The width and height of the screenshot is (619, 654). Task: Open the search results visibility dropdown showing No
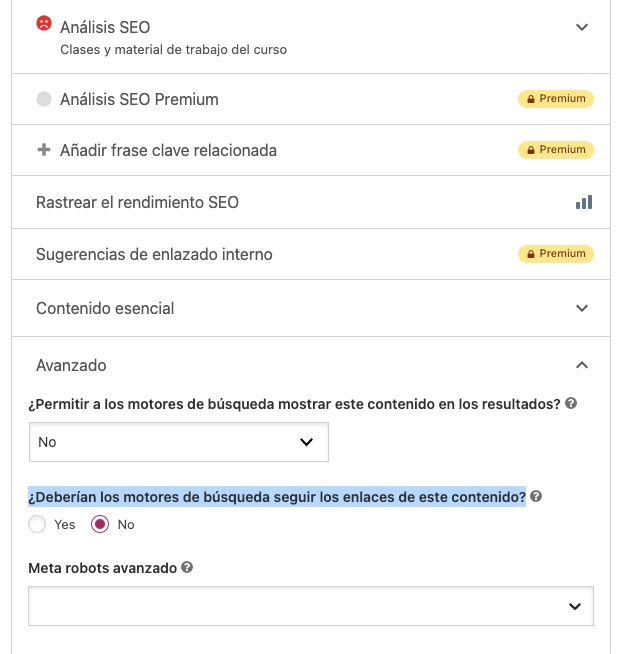[x=179, y=442]
